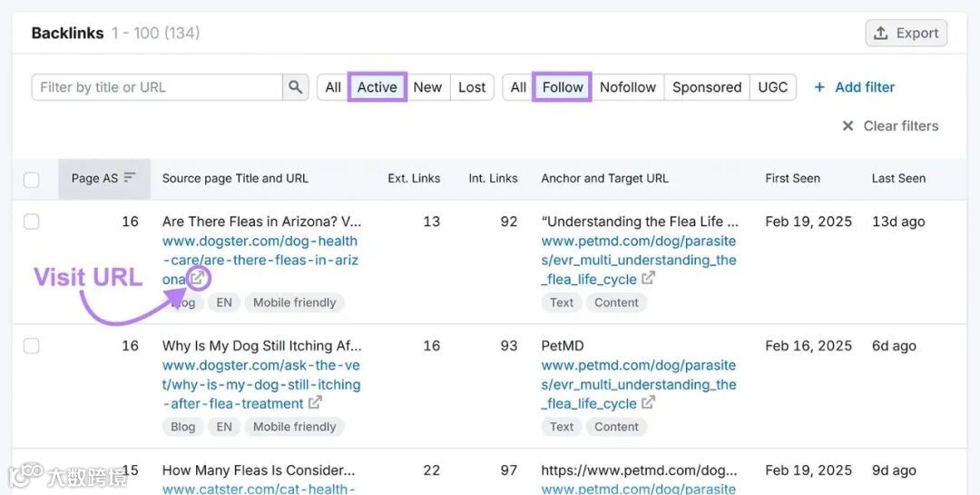Click the '6d ago' last seen value
This screenshot has height=495, width=980.
click(x=894, y=345)
